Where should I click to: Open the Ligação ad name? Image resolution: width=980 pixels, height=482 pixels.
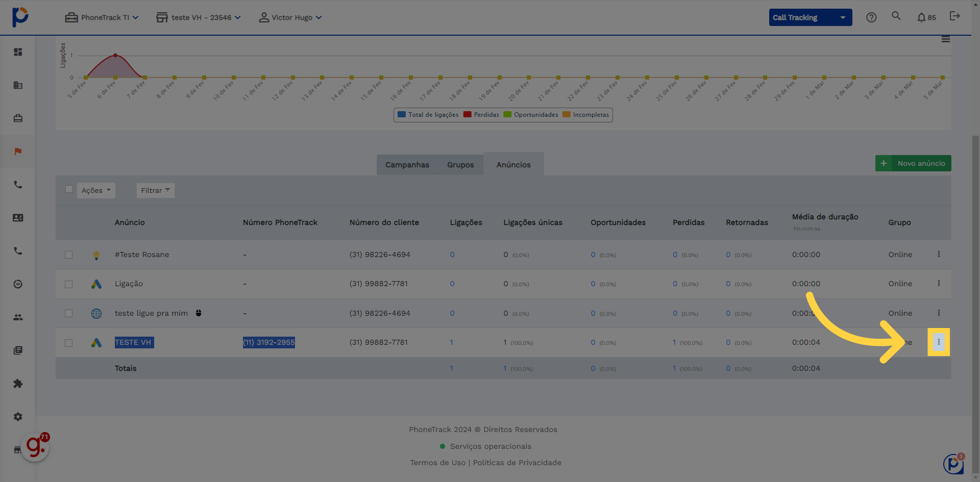click(129, 284)
